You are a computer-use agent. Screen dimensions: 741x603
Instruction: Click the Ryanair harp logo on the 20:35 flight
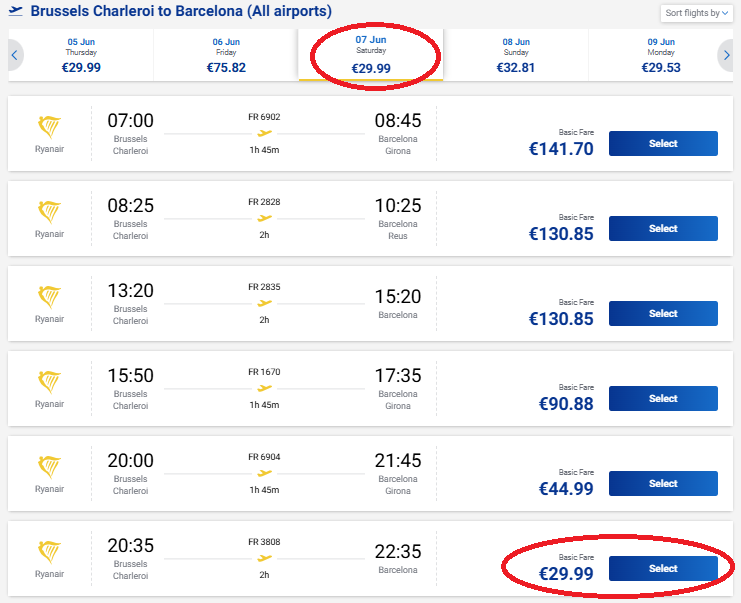coord(49,553)
